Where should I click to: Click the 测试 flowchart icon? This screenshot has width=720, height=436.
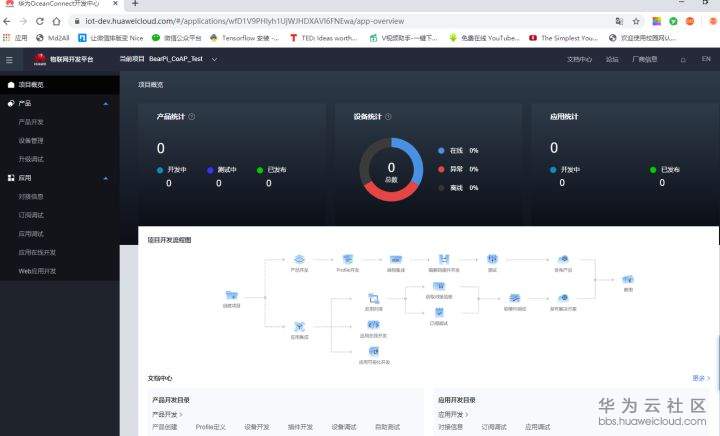[492, 259]
